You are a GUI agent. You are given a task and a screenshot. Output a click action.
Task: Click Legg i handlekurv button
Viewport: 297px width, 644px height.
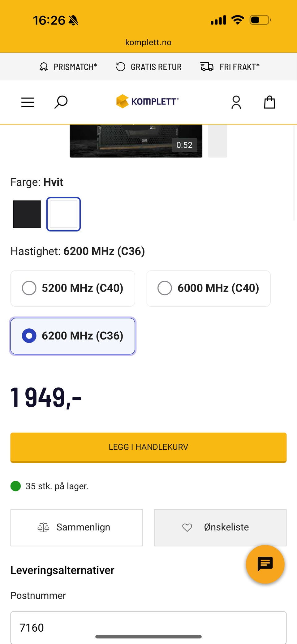tap(148, 447)
